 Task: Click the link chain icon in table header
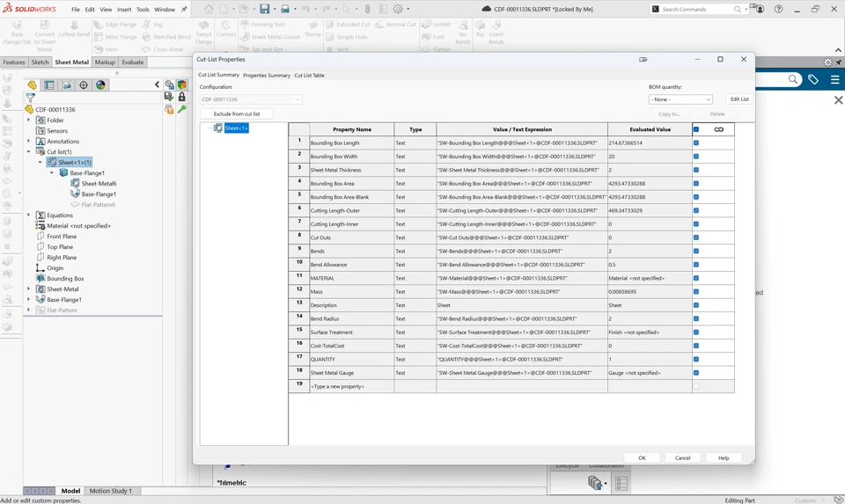(x=719, y=129)
